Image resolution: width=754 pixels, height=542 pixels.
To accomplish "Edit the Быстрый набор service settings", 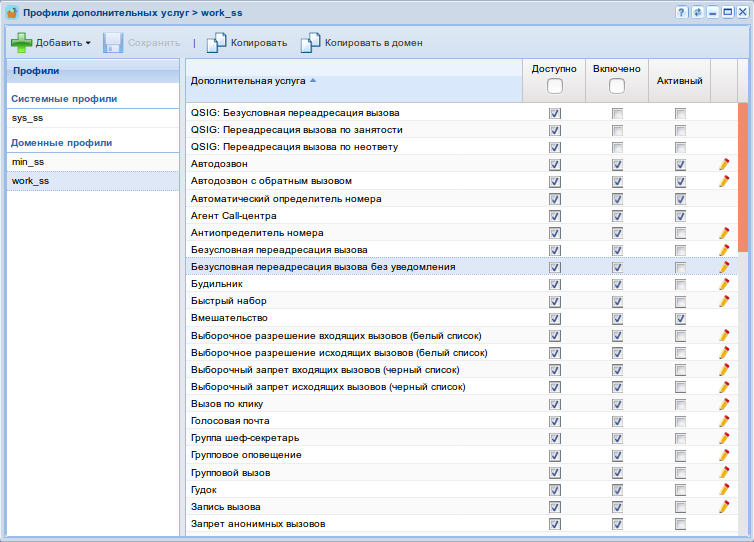I will [x=724, y=301].
